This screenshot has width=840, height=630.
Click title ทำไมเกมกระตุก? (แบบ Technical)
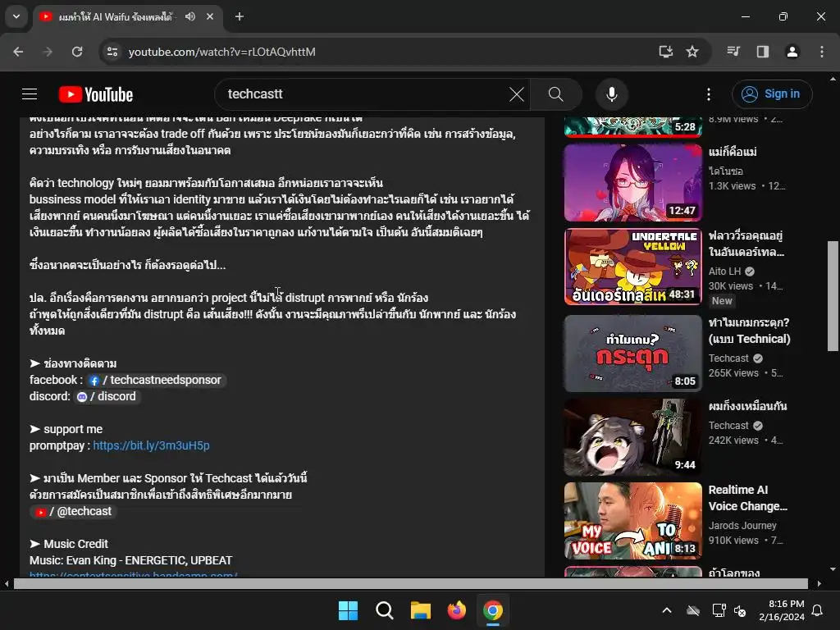tap(749, 331)
